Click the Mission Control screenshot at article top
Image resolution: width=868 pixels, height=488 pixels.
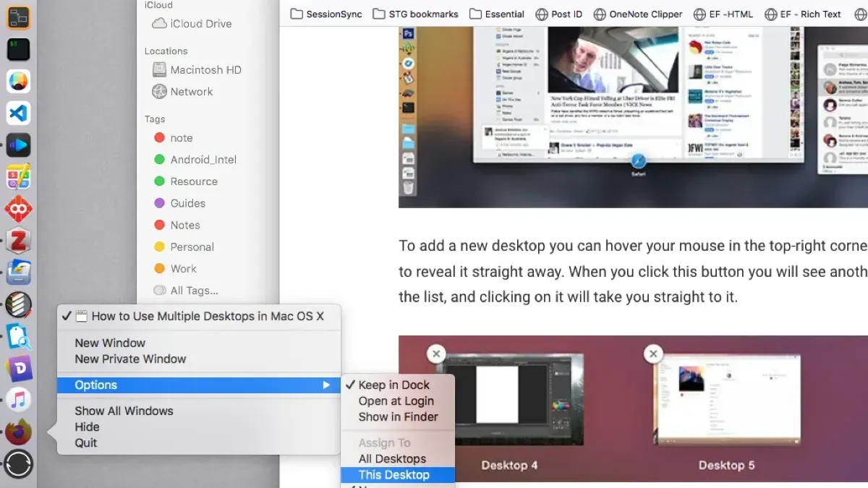click(633, 117)
